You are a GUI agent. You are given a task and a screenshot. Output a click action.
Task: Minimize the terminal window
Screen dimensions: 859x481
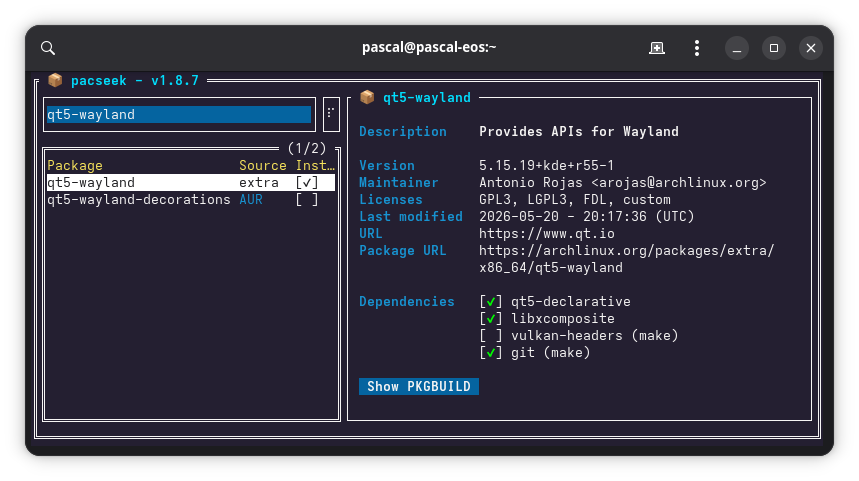tap(737, 48)
